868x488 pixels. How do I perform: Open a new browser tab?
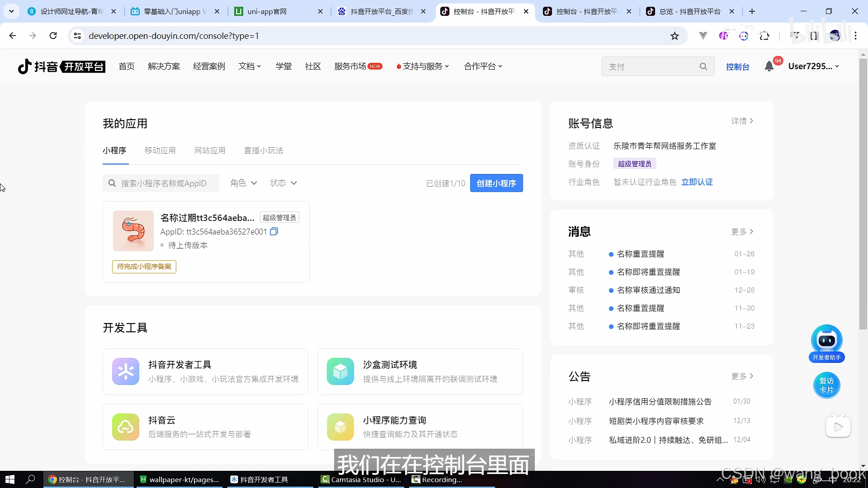pyautogui.click(x=752, y=11)
